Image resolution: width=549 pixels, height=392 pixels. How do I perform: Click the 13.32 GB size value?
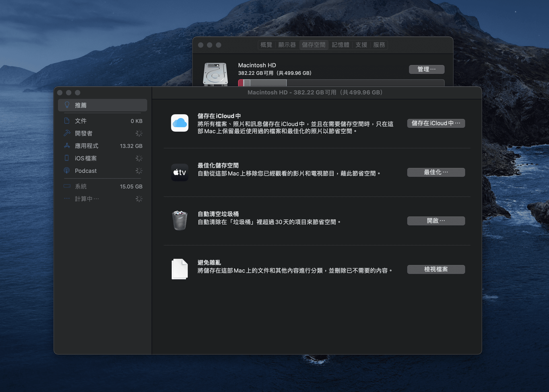pyautogui.click(x=131, y=146)
